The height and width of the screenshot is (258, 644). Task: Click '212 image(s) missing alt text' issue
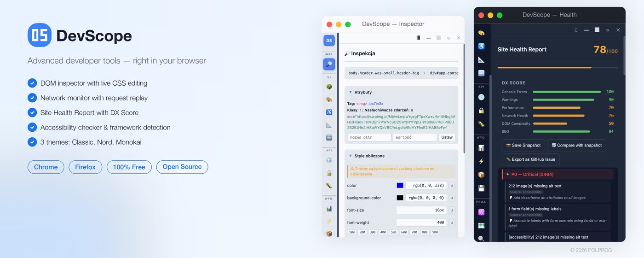coord(558,191)
